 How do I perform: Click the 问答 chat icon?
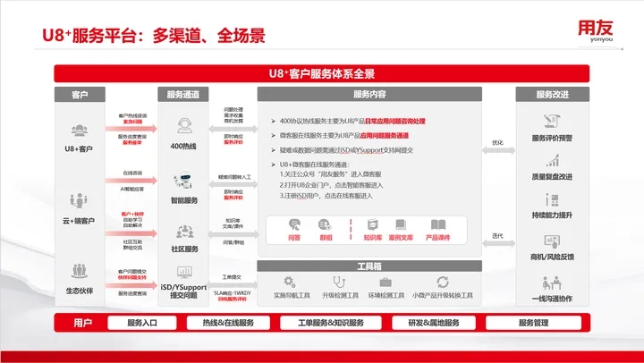[294, 224]
